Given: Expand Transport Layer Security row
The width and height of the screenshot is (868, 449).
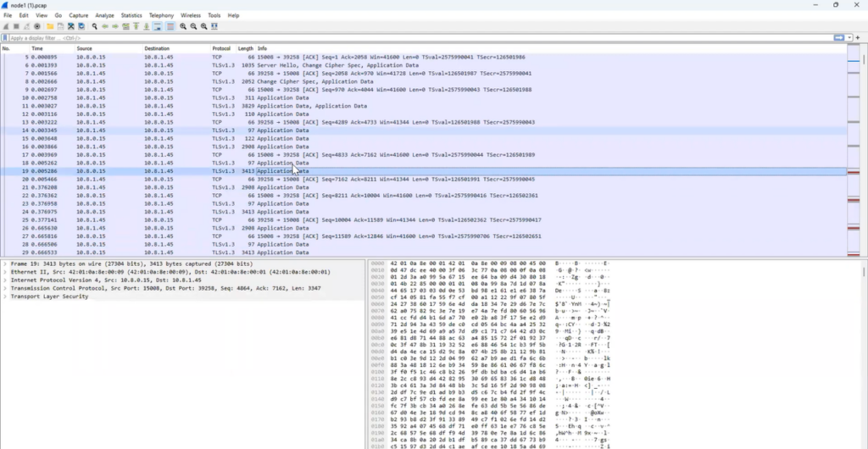Looking at the screenshot, I should coord(5,297).
